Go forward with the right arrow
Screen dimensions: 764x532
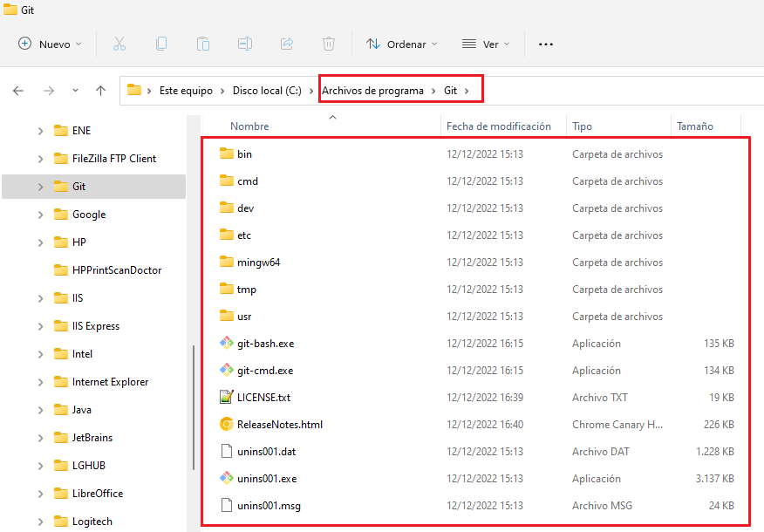tap(49, 91)
